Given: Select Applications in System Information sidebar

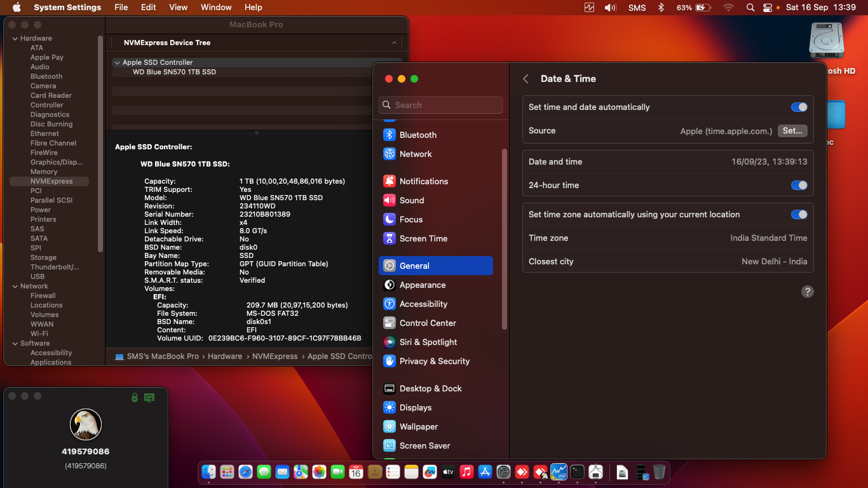Looking at the screenshot, I should (51, 362).
